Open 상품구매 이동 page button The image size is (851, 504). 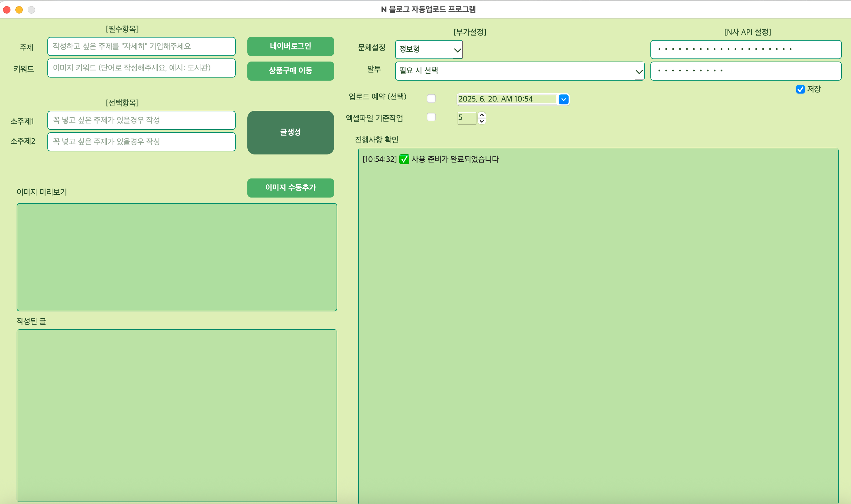coord(290,71)
